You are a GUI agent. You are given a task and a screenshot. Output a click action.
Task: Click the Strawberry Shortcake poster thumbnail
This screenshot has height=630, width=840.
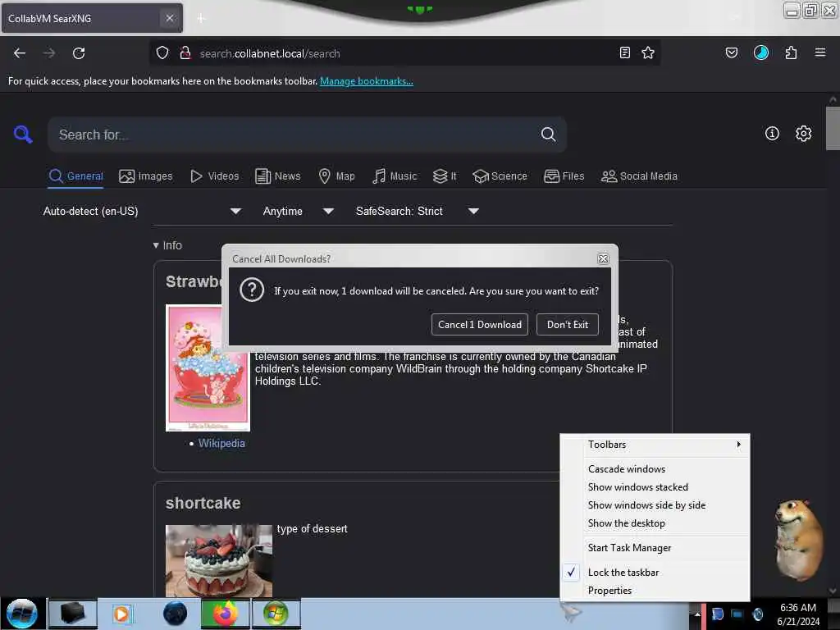coord(208,367)
